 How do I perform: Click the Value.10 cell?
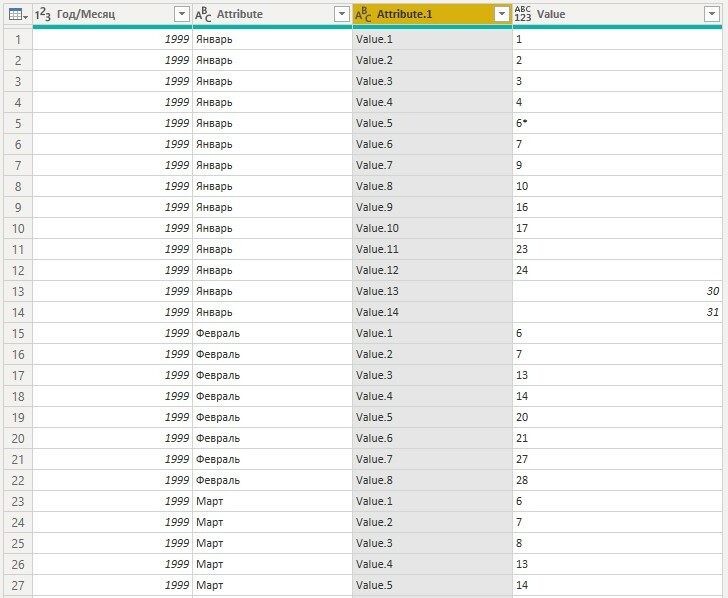click(432, 228)
